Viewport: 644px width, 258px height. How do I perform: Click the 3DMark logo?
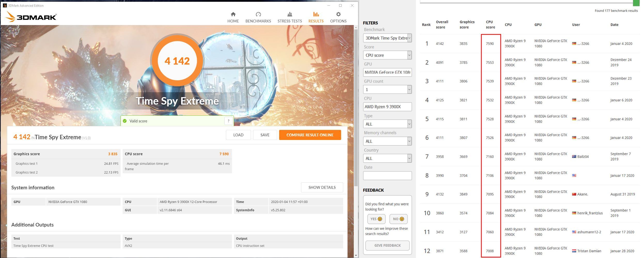click(x=31, y=17)
